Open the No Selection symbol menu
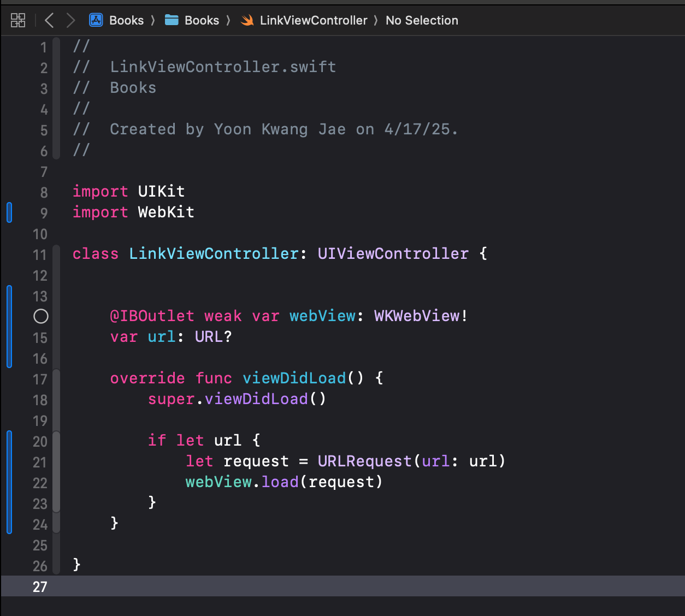685x616 pixels. click(422, 20)
